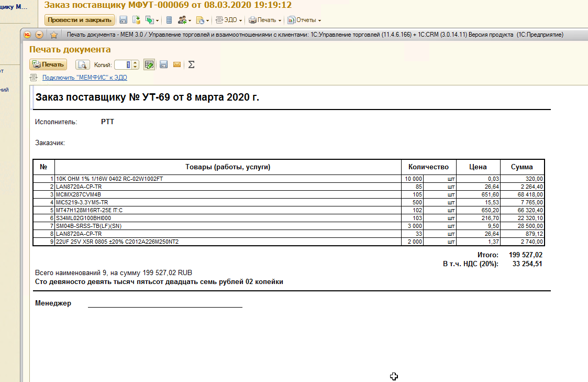Save the order with top toolbar floppy icon
Screen dimensions: 588x382
124,20
